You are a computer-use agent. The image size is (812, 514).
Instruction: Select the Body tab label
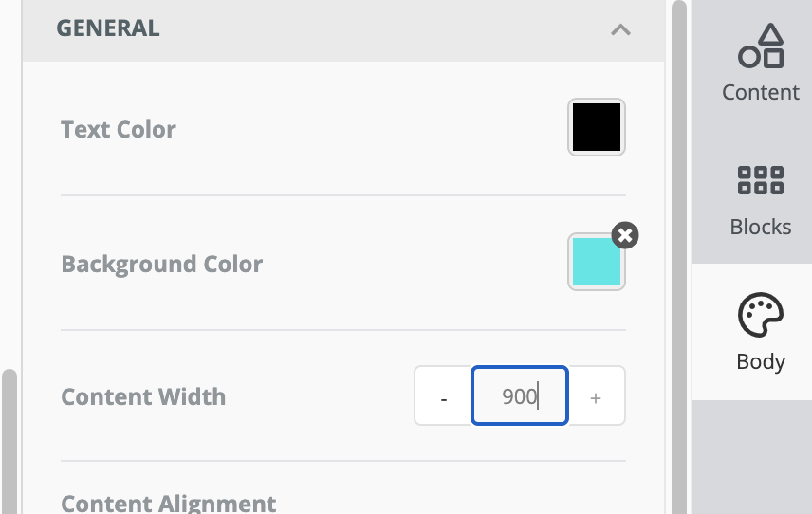click(x=761, y=362)
